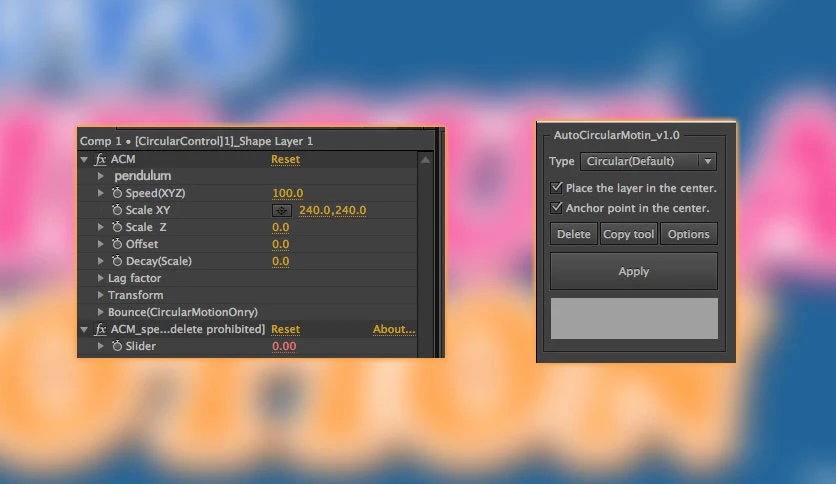Expand the Transform group
Viewport: 836px width, 484px height.
coord(100,295)
